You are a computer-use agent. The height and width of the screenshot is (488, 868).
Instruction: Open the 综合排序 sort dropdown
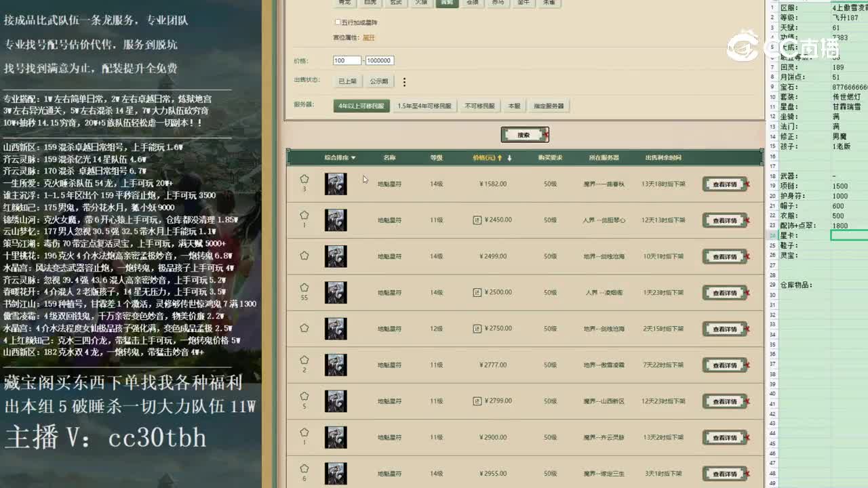tap(340, 158)
